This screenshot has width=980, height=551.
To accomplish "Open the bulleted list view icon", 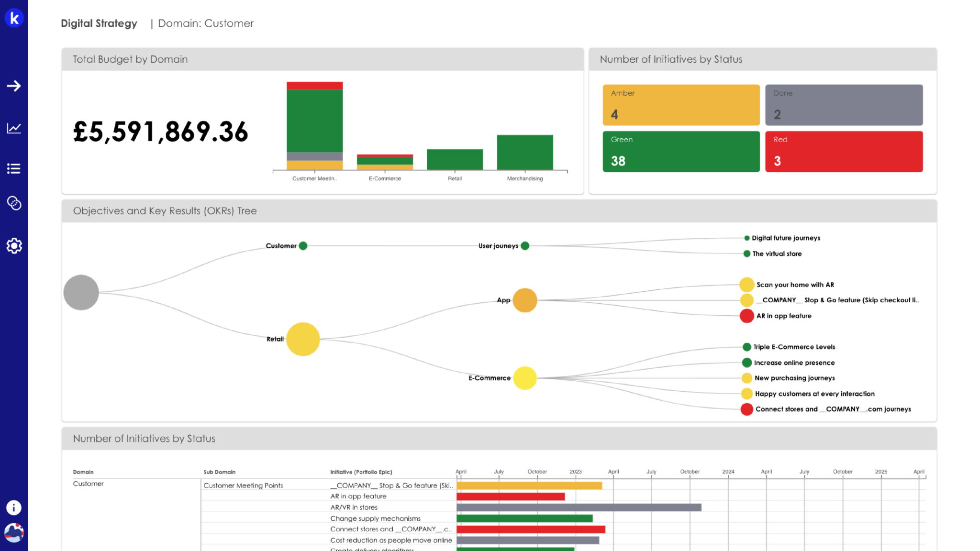I will [14, 168].
